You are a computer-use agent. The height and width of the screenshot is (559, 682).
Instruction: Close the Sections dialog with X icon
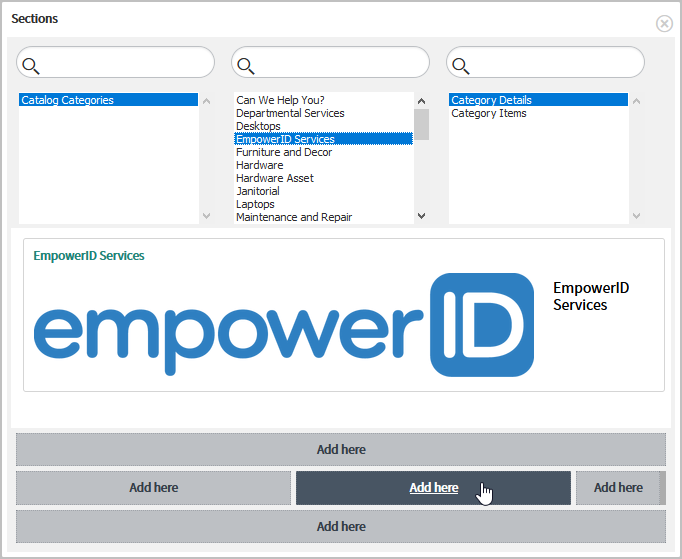[x=664, y=23]
